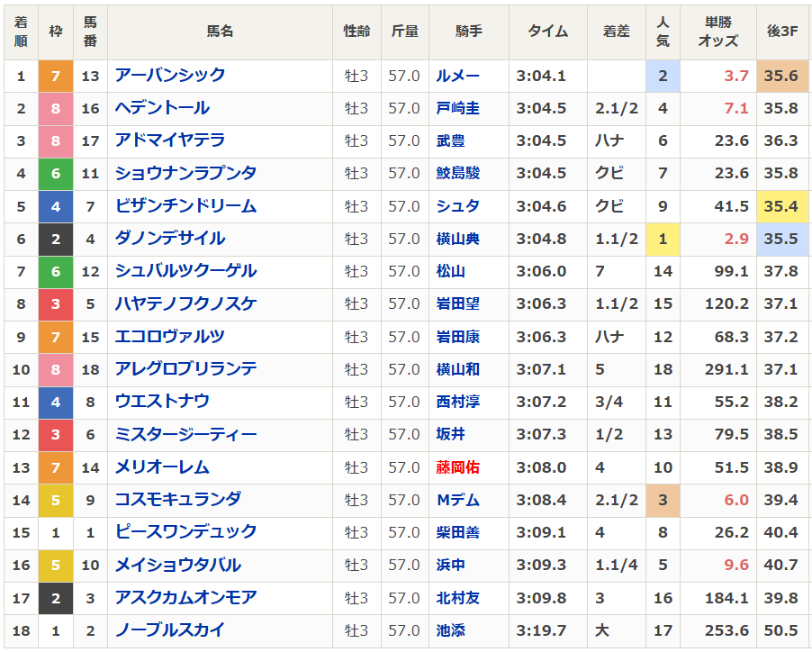Click the horse name ヘデントール
812x652 pixels.
coord(162,108)
